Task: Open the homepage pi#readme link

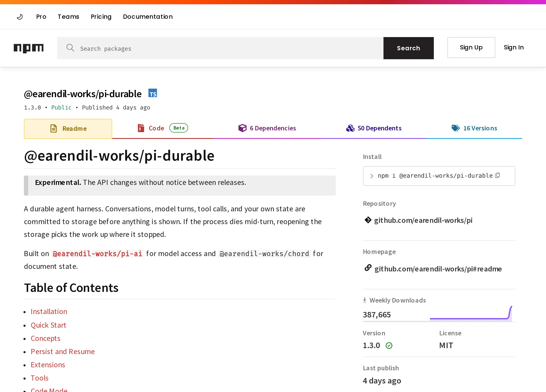Action: pyautogui.click(x=438, y=269)
